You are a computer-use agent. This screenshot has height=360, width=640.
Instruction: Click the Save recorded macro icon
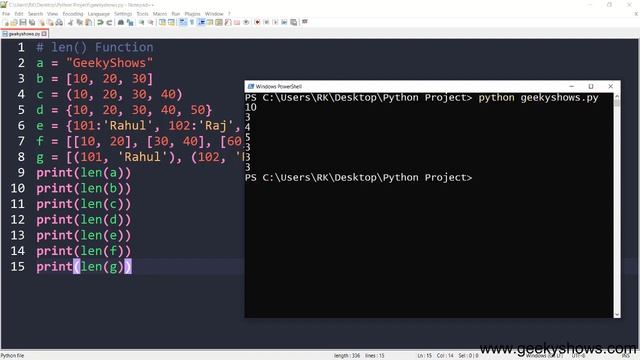(293, 22)
